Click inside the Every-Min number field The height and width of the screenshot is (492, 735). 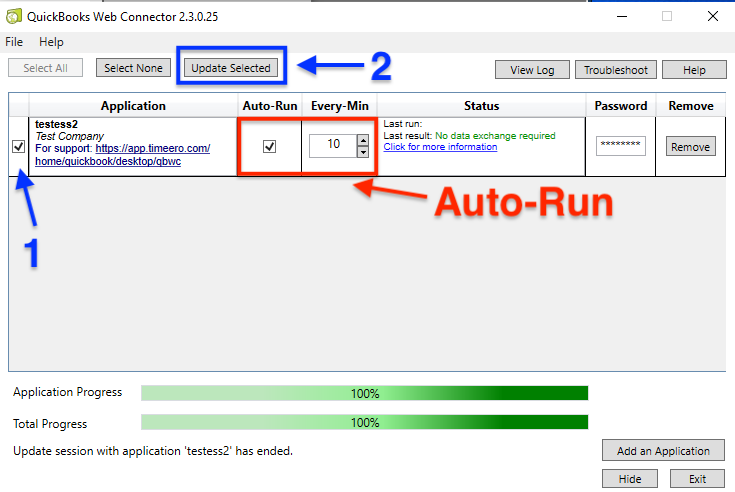331,145
